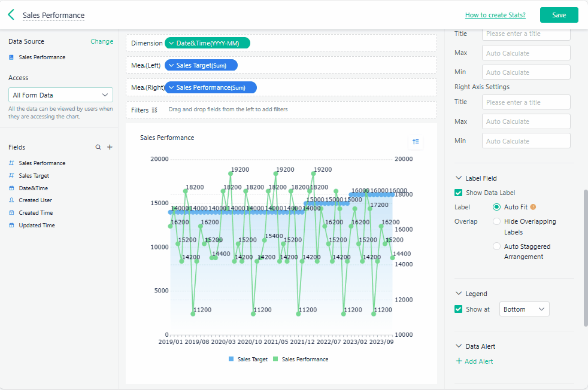Click Change next to Data Source
Image resolution: width=588 pixels, height=390 pixels.
(x=102, y=41)
